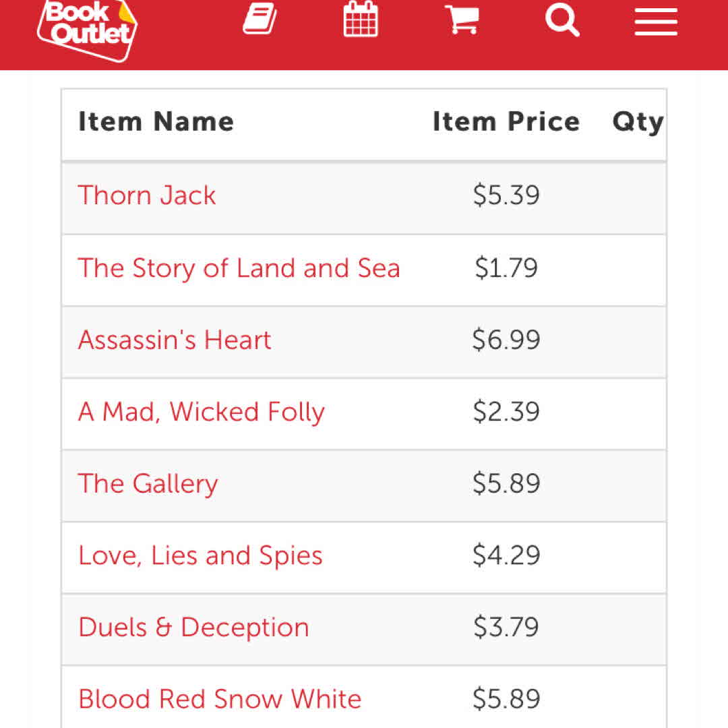
Task: Click the Qty column header
Action: coord(637,122)
